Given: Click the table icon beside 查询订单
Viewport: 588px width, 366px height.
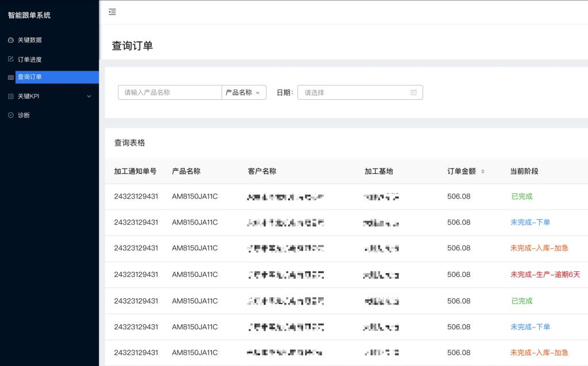Looking at the screenshot, I should coord(10,77).
